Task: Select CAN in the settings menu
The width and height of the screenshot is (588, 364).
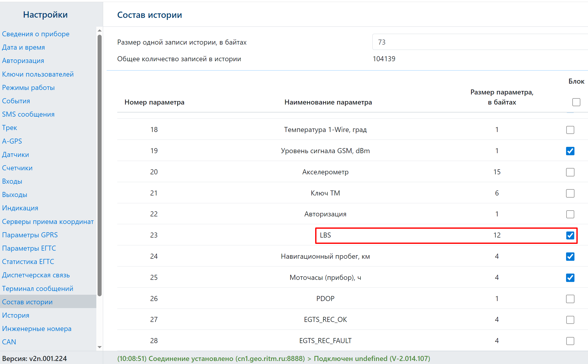Action: 9,342
